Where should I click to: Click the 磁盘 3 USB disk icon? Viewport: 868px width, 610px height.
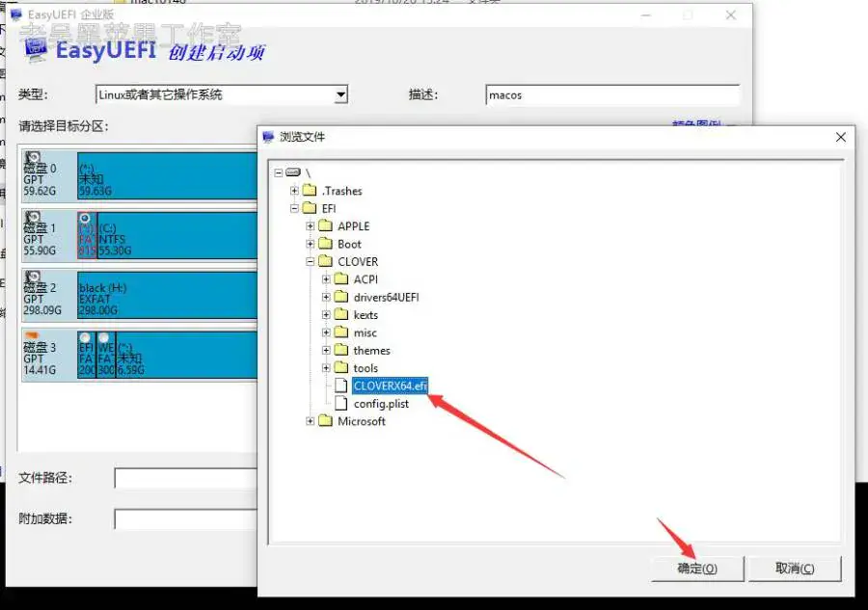coord(32,335)
